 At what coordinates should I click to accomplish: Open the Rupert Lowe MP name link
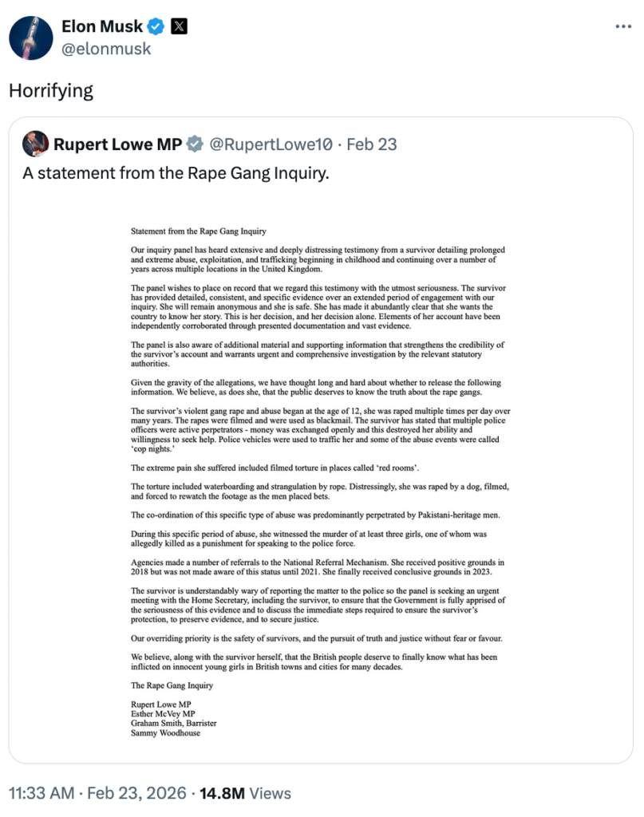[117, 144]
